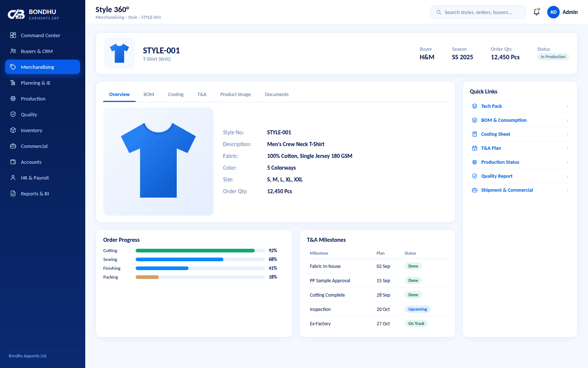Click the Commercial briefcase icon in sidebar
The height and width of the screenshot is (368, 588).
13,146
